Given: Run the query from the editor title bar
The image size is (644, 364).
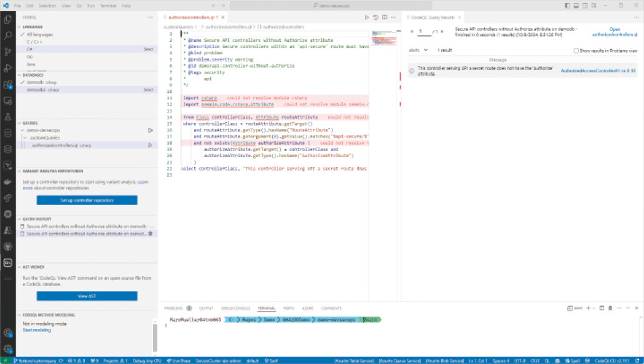Looking at the screenshot, I should coord(366,17).
